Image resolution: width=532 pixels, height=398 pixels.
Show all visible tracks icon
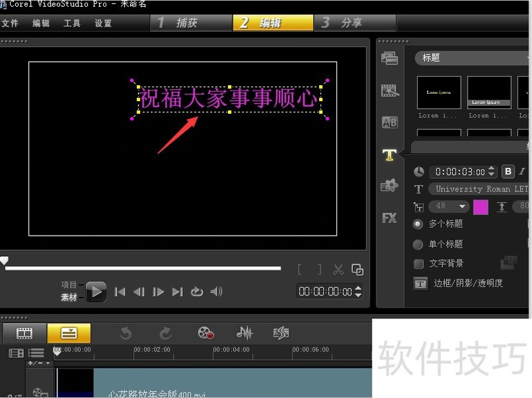click(x=16, y=353)
